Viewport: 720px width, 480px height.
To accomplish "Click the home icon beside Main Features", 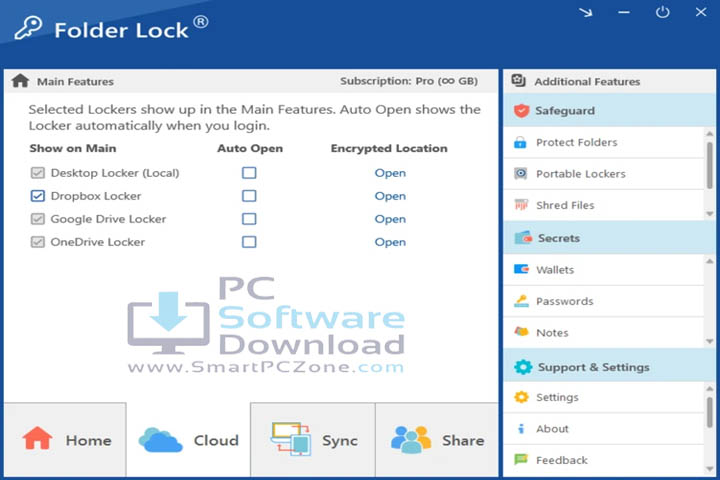I will click(x=20, y=81).
